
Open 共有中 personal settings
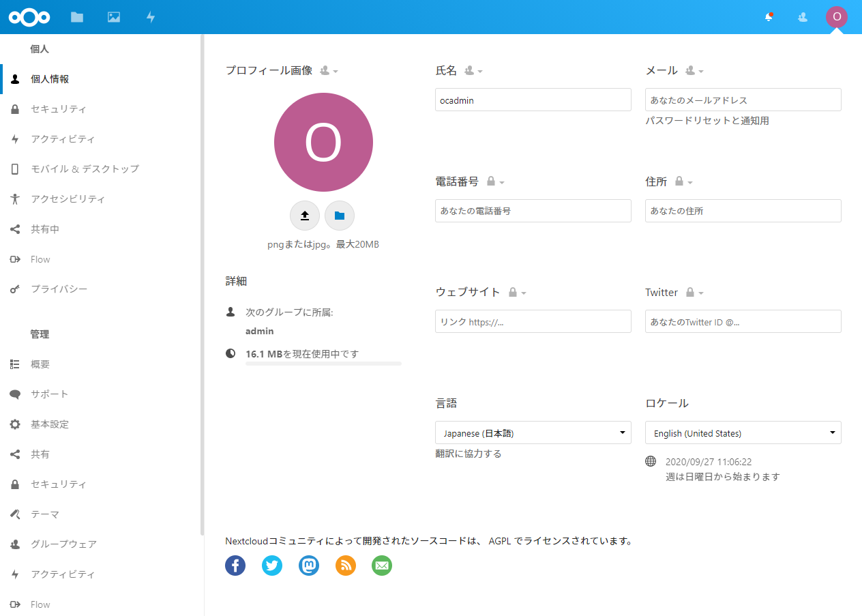(101, 229)
